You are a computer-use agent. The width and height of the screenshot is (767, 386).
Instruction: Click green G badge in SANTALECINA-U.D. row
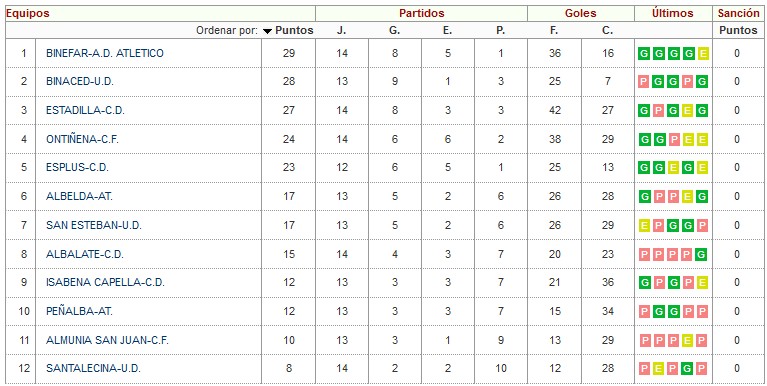point(688,369)
